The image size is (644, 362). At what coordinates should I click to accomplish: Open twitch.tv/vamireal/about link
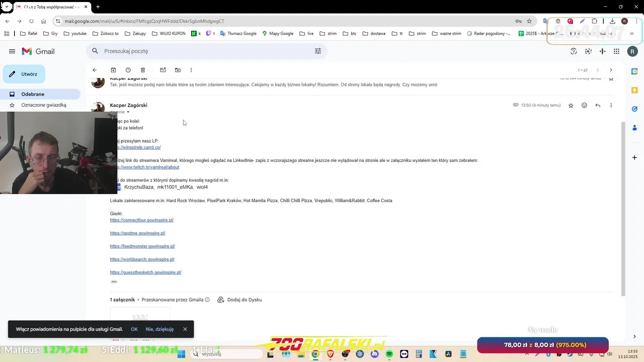[x=147, y=167]
